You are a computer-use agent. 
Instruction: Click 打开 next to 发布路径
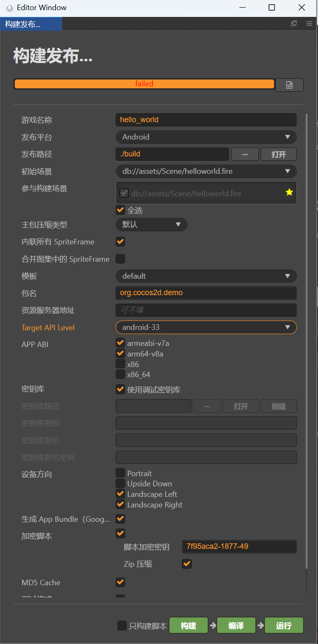(279, 154)
